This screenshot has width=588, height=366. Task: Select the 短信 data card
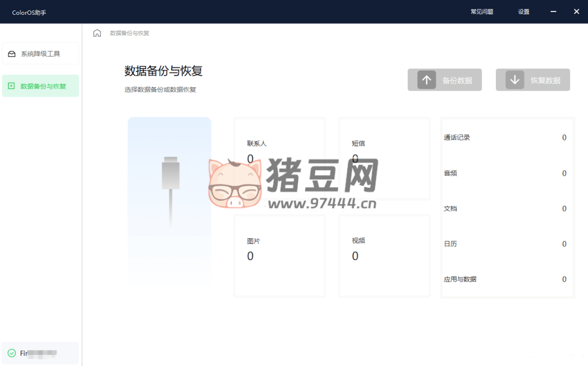tap(384, 159)
